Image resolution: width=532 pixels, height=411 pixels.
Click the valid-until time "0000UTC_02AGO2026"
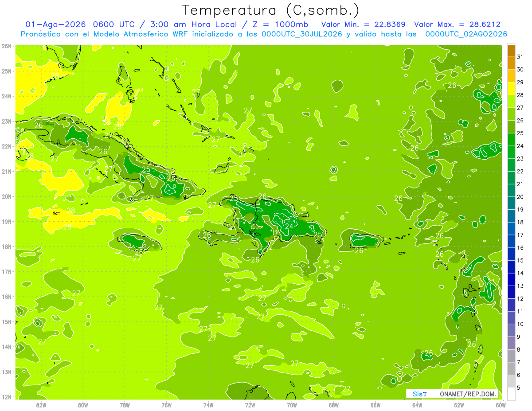(x=466, y=34)
